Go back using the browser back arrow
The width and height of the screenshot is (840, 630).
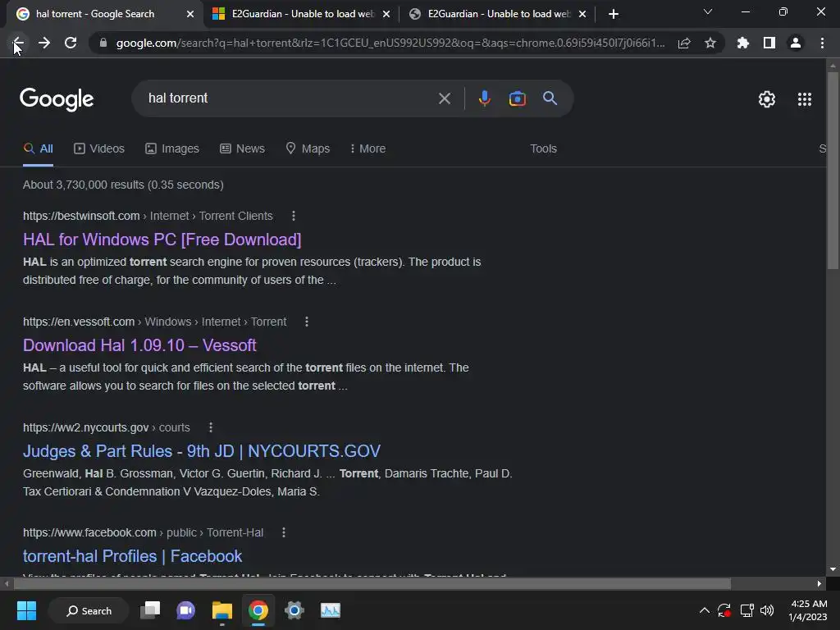click(18, 43)
